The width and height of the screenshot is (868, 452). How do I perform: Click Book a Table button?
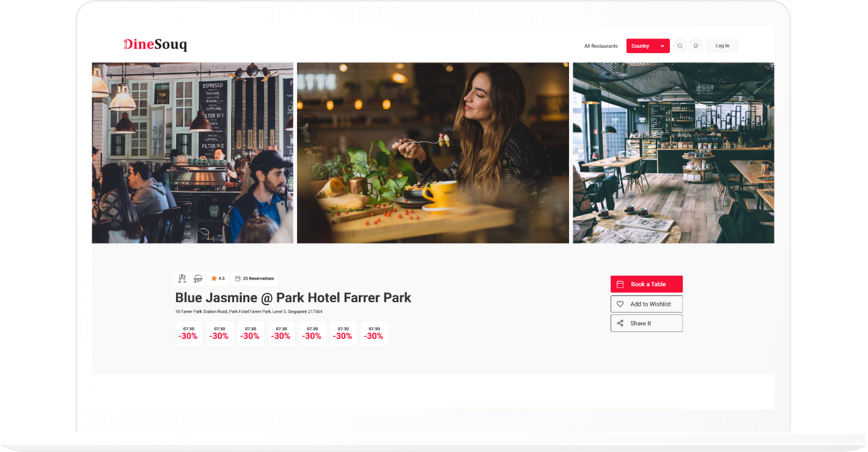(x=647, y=284)
